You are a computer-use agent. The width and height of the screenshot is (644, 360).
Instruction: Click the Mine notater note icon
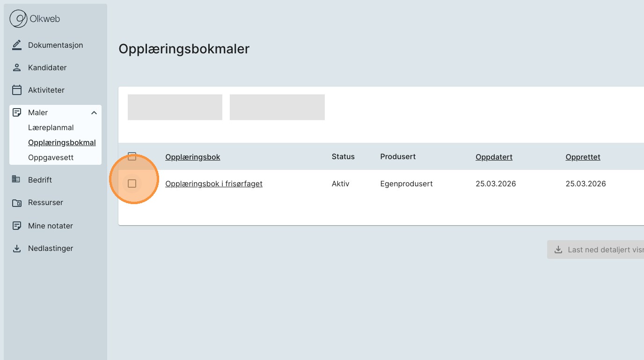tap(17, 226)
